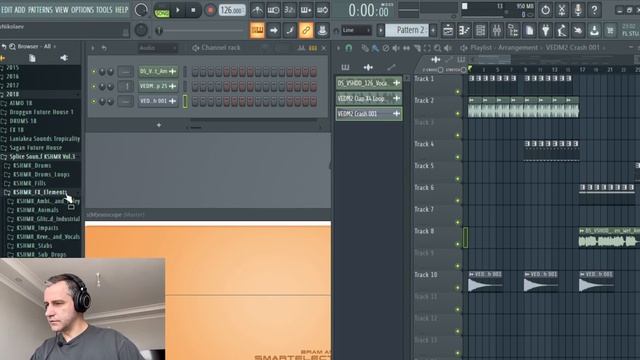Toggle the 3-2-1 countdown before recording
This screenshot has width=640, height=360.
(289, 10)
